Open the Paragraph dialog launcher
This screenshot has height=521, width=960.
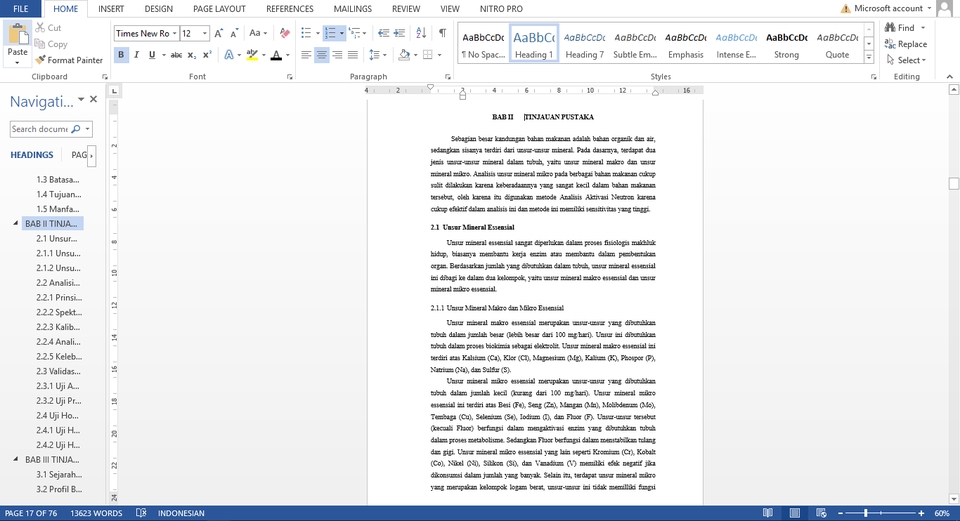pos(448,77)
